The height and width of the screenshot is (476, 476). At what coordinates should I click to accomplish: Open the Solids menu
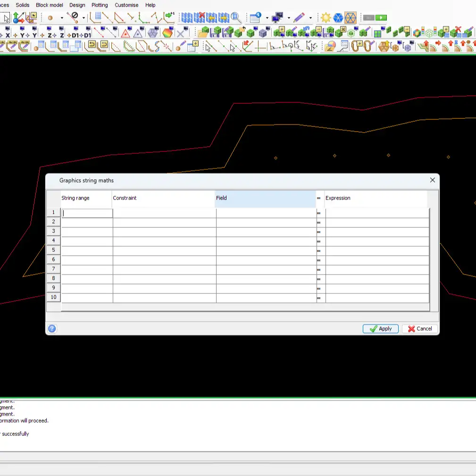click(x=23, y=5)
